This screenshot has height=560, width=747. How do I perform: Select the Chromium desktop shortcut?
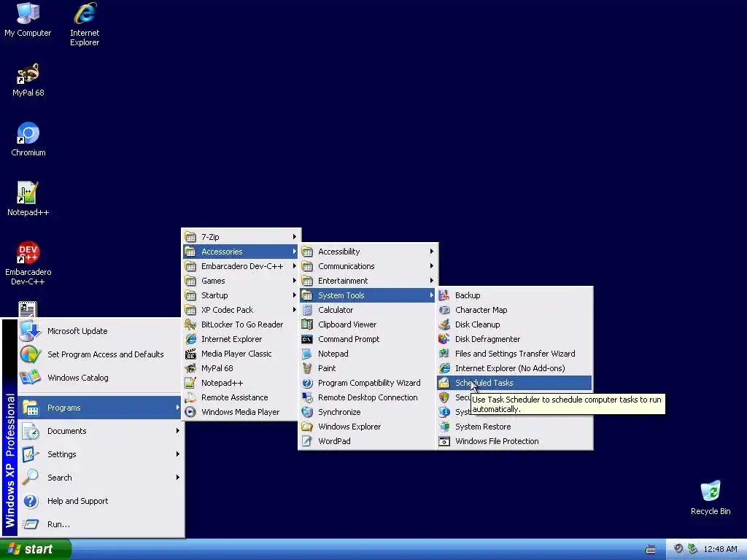(x=28, y=139)
